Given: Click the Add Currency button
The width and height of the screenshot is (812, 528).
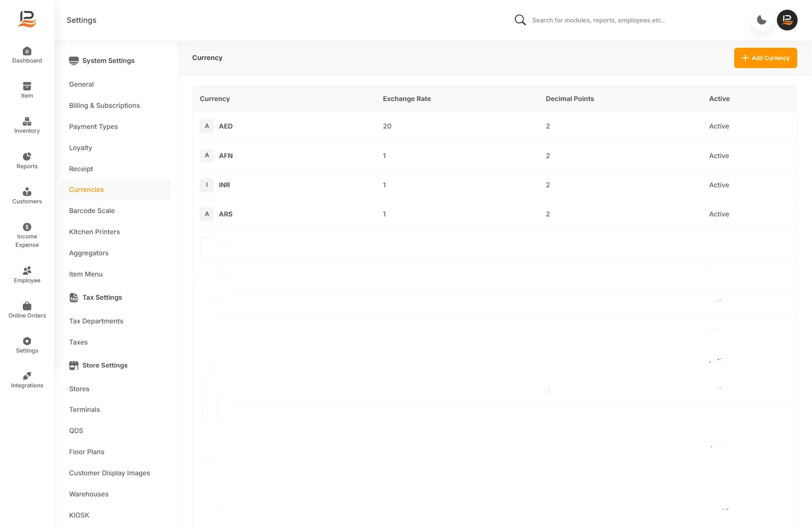Looking at the screenshot, I should (x=765, y=58).
